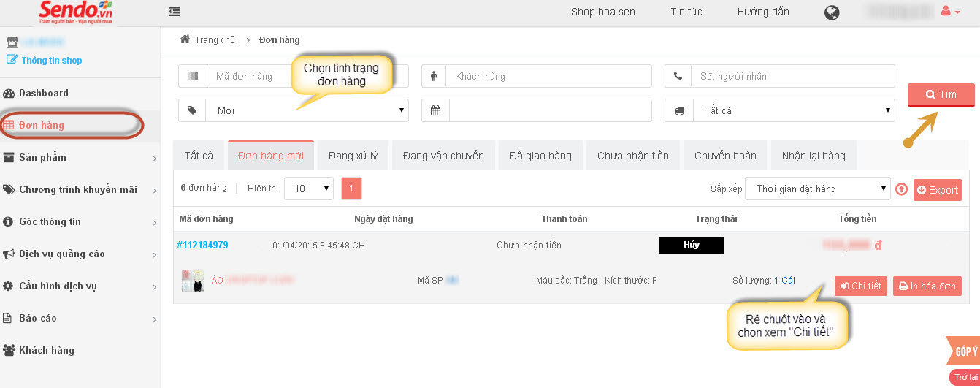980x388 pixels.
Task: Open the Hiển thị page size dropdown
Action: 309,189
